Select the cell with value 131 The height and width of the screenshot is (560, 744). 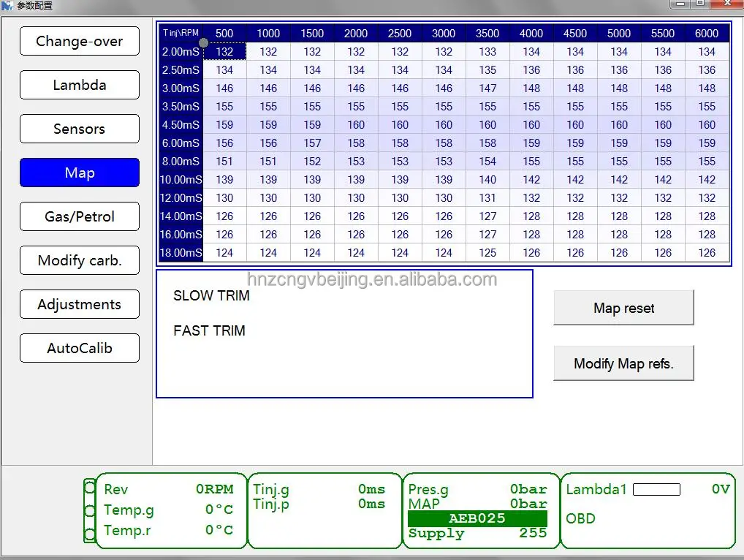pos(487,198)
